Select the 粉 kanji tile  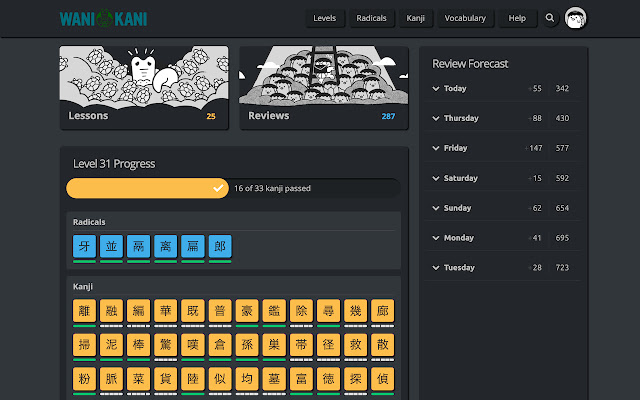tap(85, 378)
